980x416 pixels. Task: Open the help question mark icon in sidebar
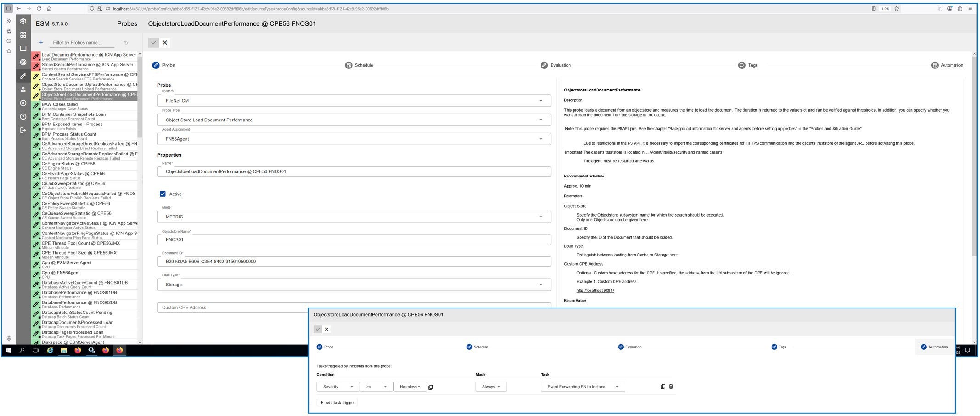tap(23, 117)
